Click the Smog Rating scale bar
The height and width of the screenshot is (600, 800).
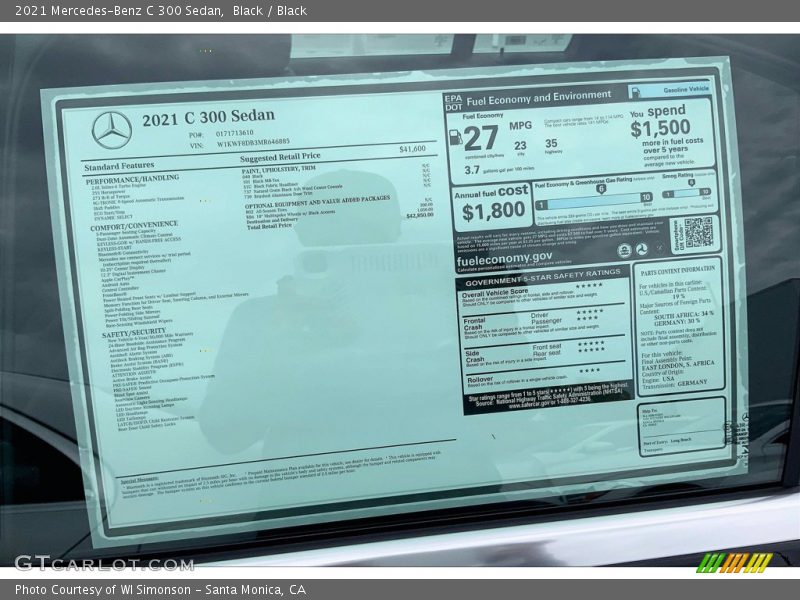pyautogui.click(x=687, y=193)
